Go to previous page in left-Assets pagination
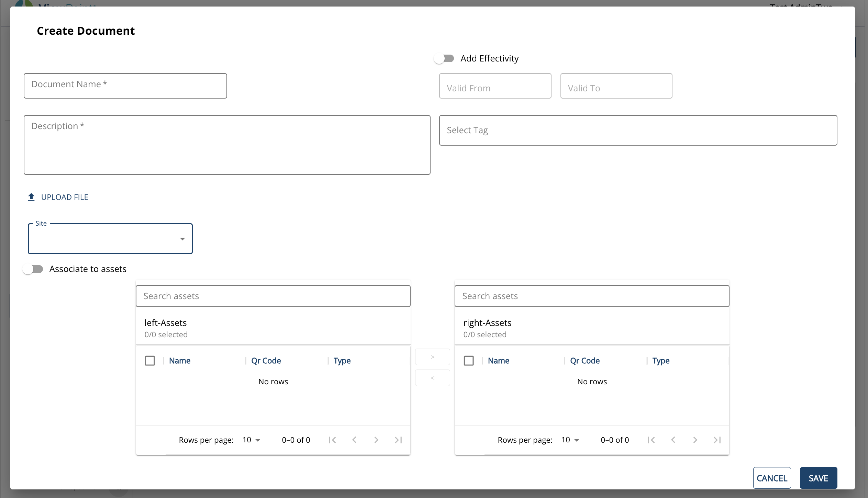868x498 pixels. pyautogui.click(x=354, y=440)
